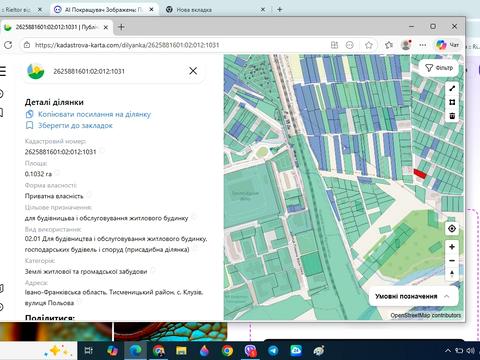Open Task View on the taskbar
Viewport: 480px width, 360px height.
pyautogui.click(x=89, y=351)
